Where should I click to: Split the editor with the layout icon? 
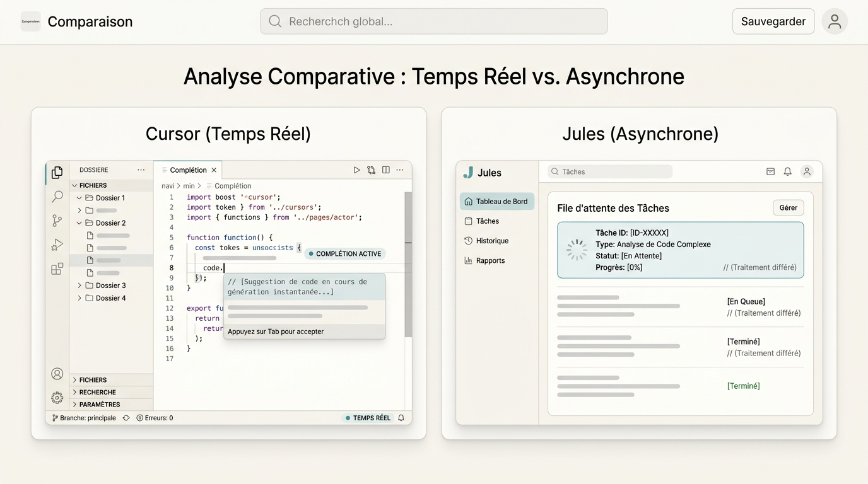point(385,170)
